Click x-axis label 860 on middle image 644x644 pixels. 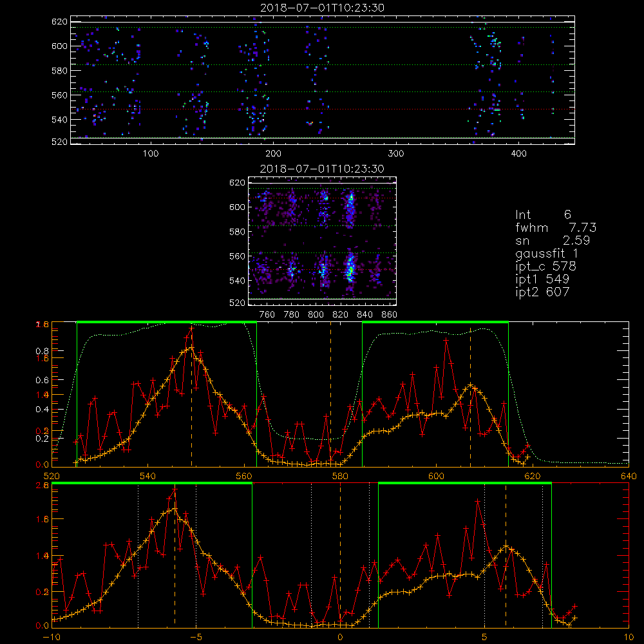(390, 315)
